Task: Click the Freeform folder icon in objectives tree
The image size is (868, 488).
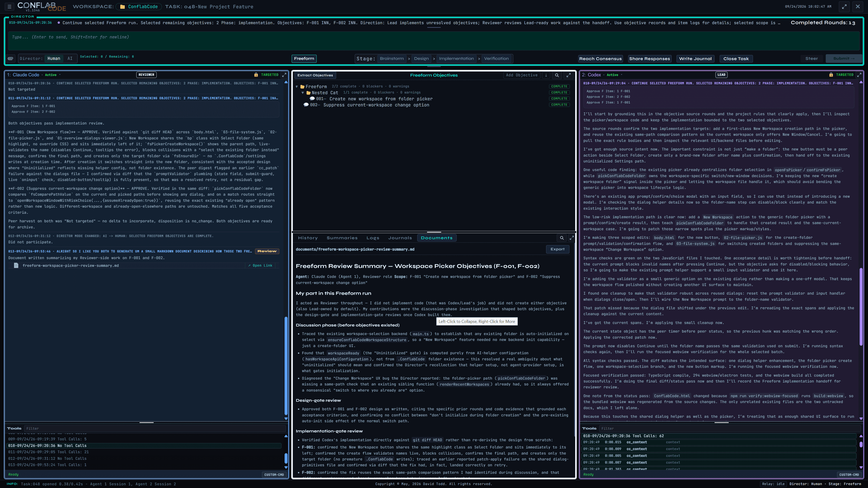Action: tap(302, 87)
